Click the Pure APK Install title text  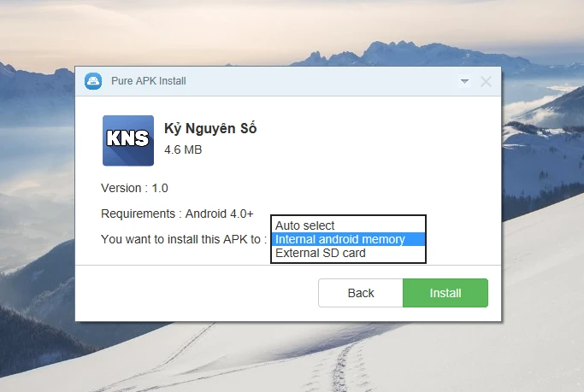pos(149,81)
